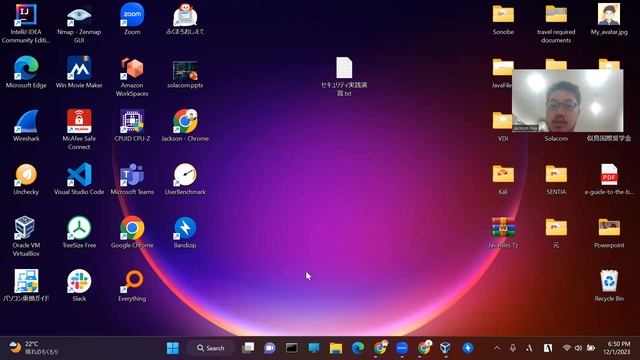Image resolution: width=640 pixels, height=360 pixels.
Task: Open the blue lightning-bolt taskbar icon
Action: 468,348
